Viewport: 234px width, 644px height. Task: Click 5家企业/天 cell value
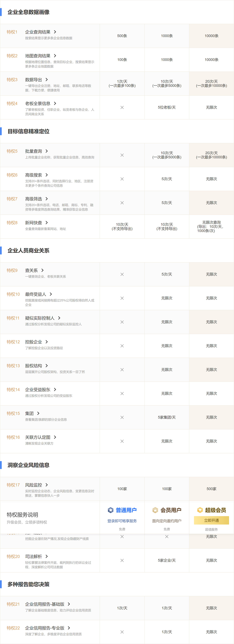coord(167,561)
